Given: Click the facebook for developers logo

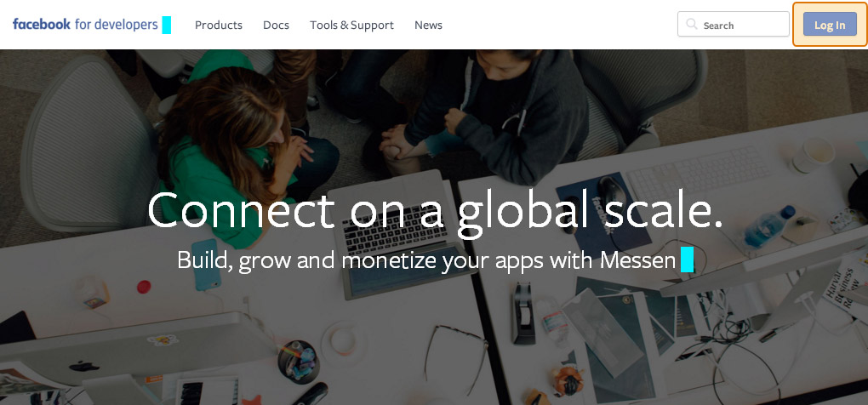Looking at the screenshot, I should click(x=85, y=25).
